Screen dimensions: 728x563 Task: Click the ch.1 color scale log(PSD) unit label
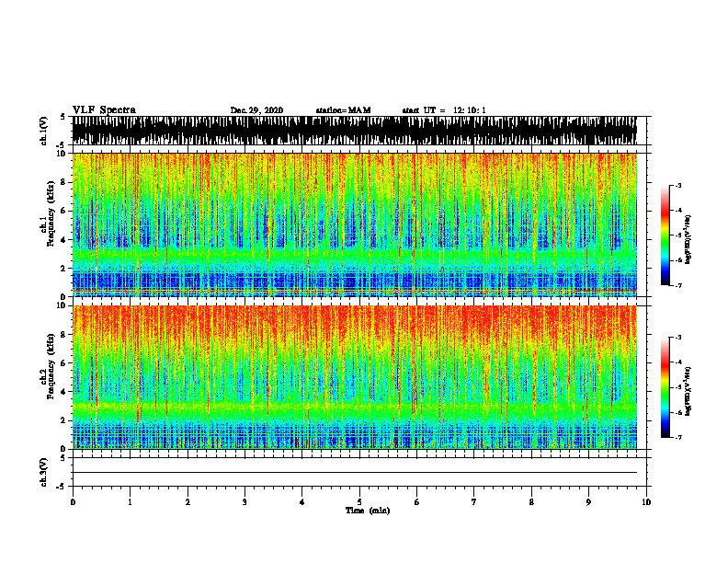coord(688,239)
